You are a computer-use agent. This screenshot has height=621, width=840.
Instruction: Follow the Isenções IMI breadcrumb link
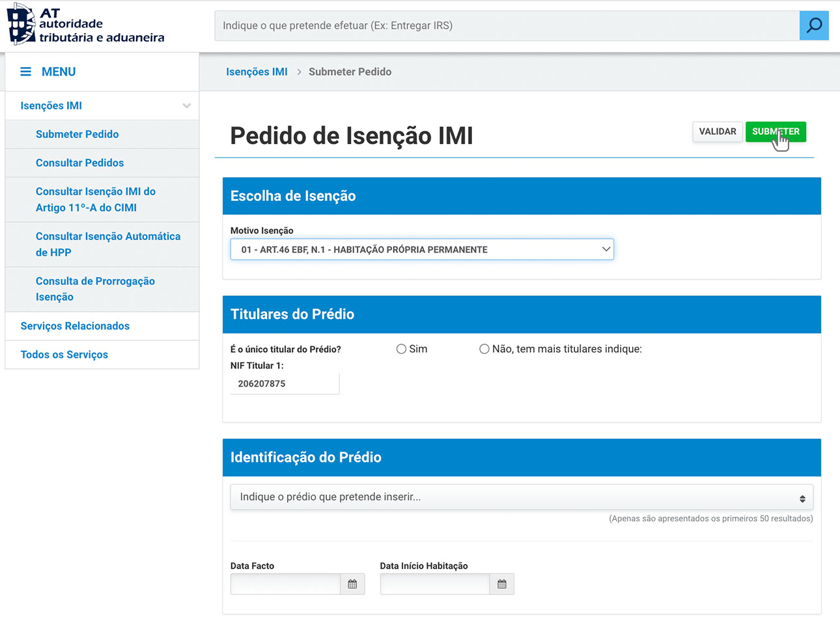(x=257, y=72)
